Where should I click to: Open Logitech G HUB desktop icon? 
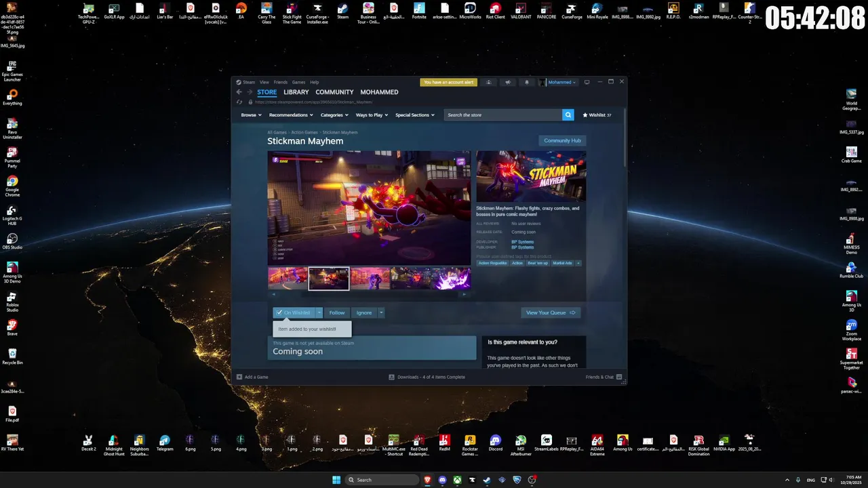(x=12, y=216)
